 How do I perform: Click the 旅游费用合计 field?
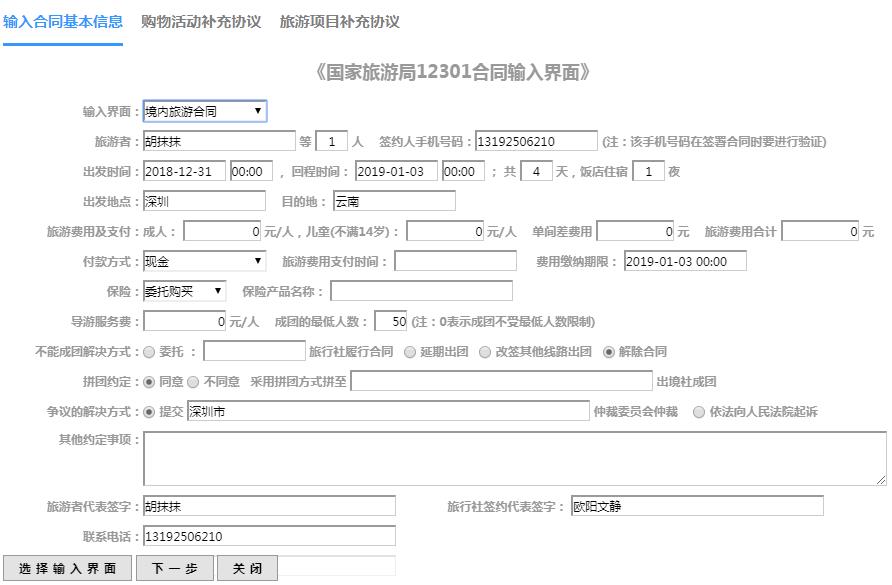820,231
